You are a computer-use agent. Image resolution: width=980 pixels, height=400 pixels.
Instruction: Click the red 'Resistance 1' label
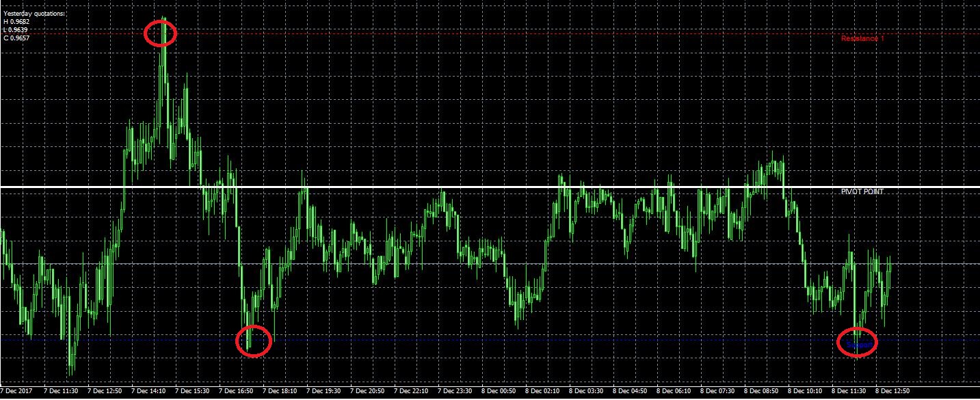pos(862,39)
